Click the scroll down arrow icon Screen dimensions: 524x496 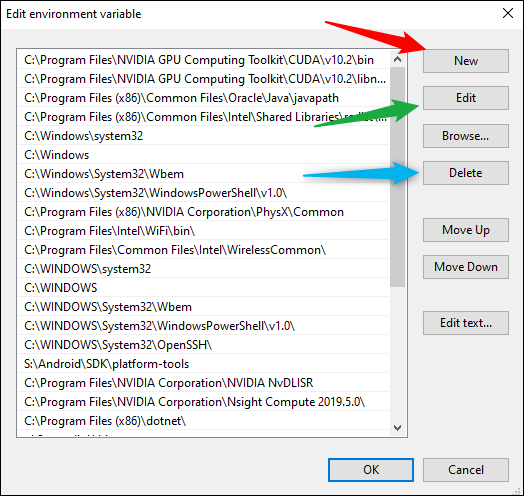[x=397, y=427]
